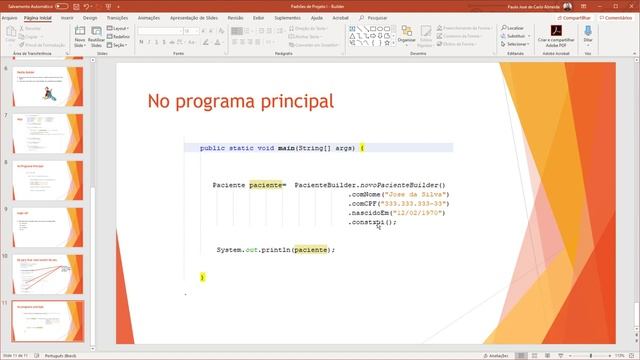This screenshot has height=360, width=640.
Task: Start presentation from beginning icon
Action: coord(108,7)
